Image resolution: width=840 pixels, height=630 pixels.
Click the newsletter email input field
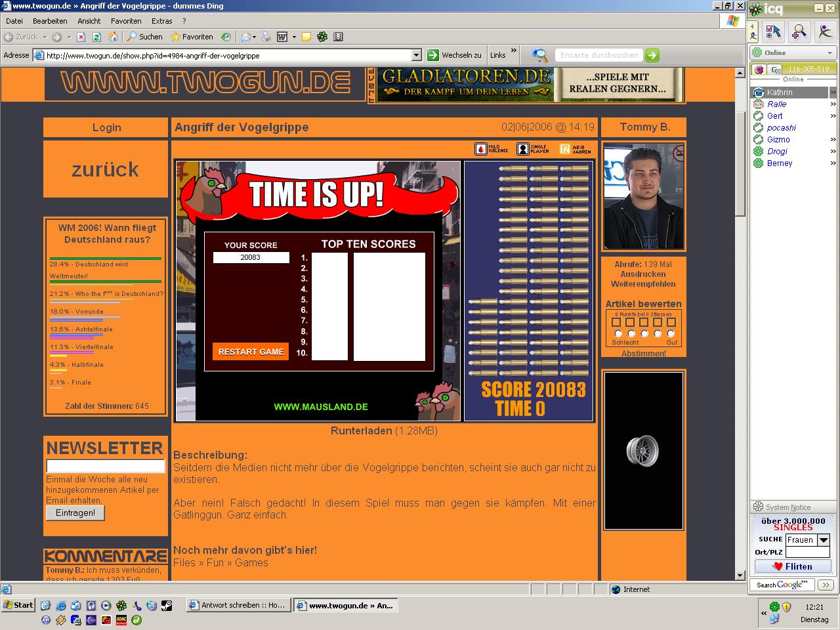pyautogui.click(x=105, y=466)
